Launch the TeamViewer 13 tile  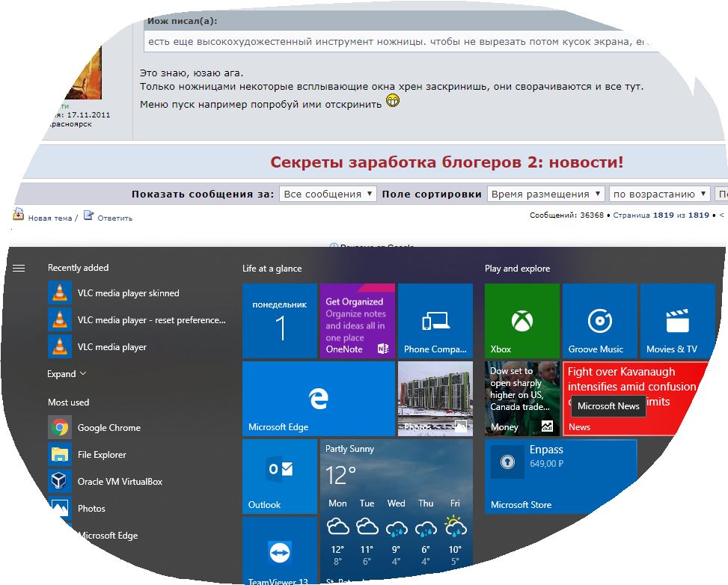(x=280, y=551)
